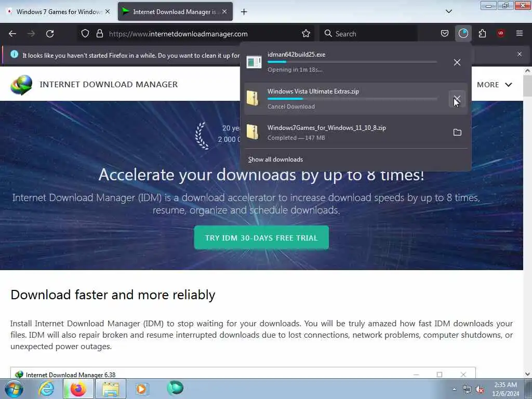532x399 pixels.
Task: Click the page vertical scrollbar down arrow
Action: [528, 374]
